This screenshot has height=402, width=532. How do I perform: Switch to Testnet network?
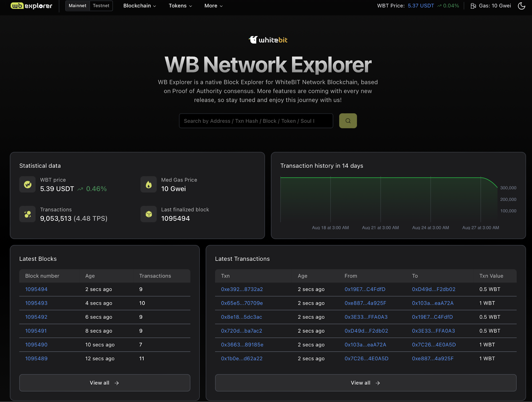(101, 6)
